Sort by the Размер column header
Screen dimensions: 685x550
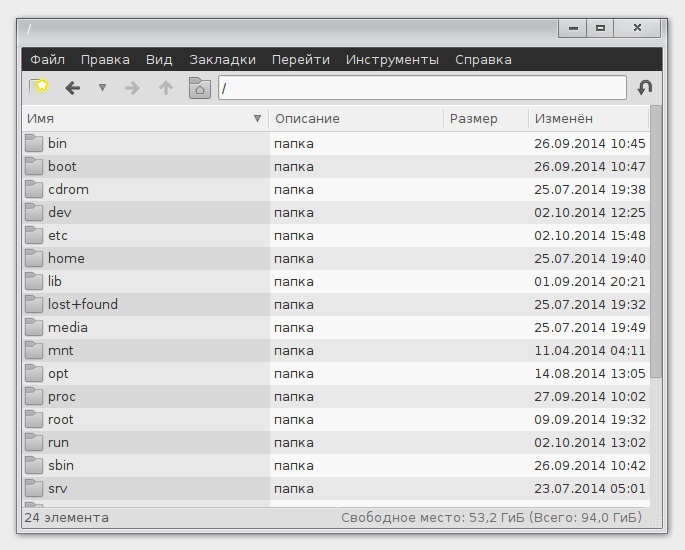486,118
